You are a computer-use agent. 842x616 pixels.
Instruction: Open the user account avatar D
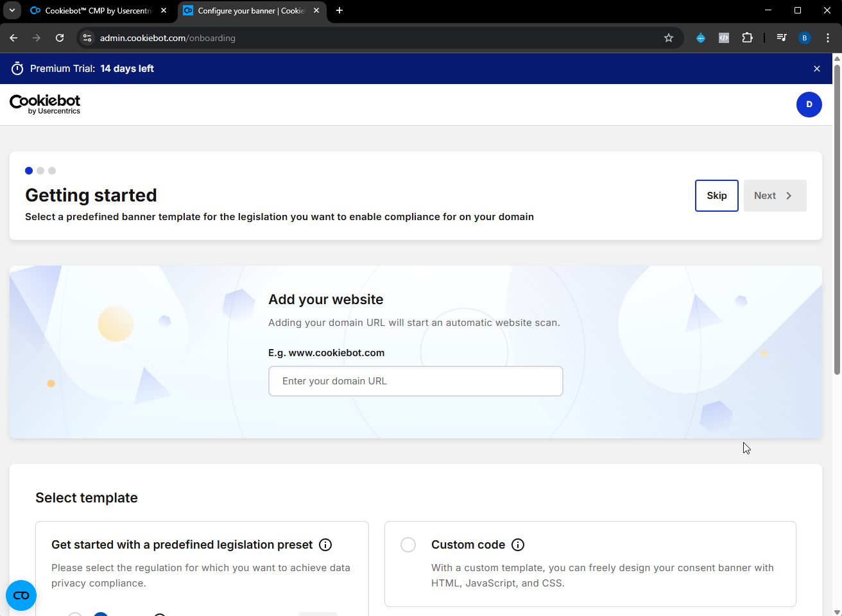pos(809,105)
